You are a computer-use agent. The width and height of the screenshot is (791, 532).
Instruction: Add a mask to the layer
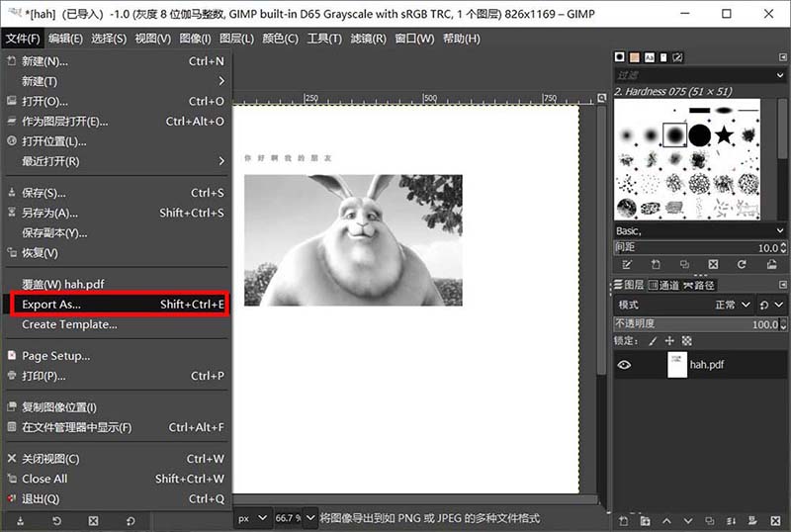pyautogui.click(x=753, y=521)
